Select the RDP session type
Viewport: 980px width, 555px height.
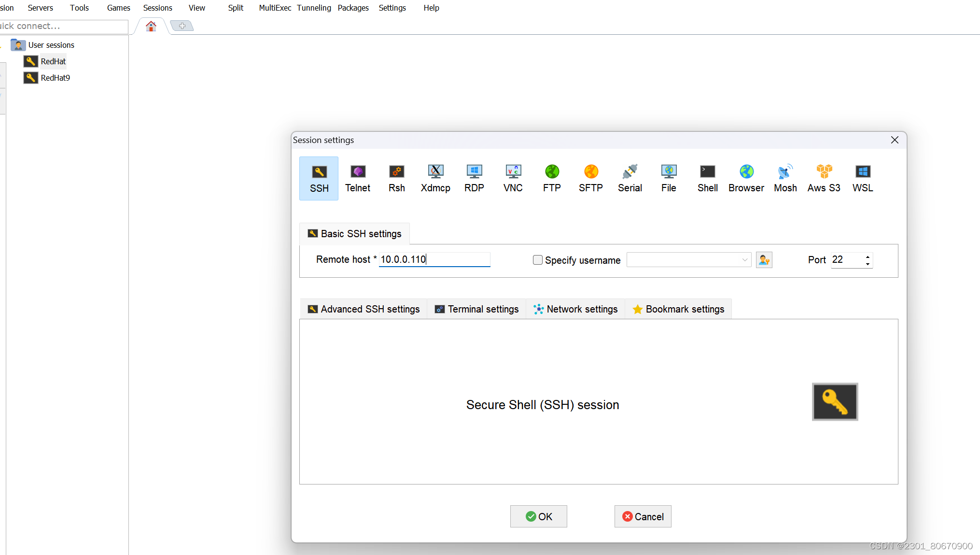point(474,179)
